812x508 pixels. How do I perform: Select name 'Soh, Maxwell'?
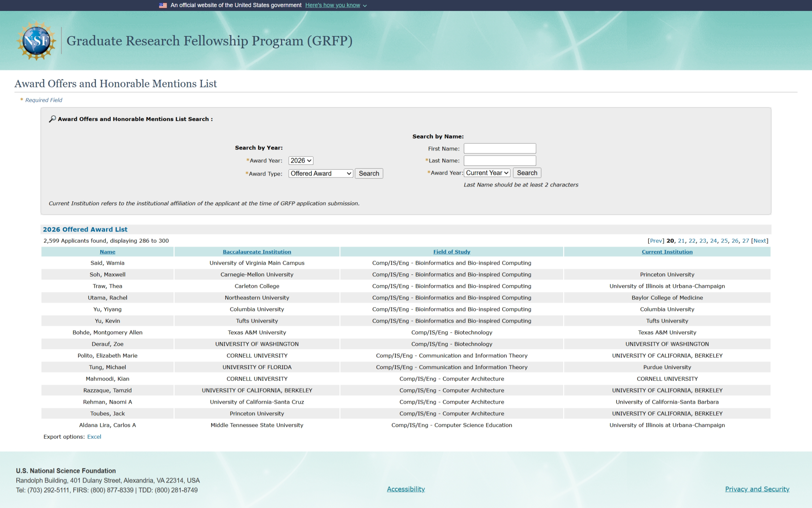click(x=107, y=275)
